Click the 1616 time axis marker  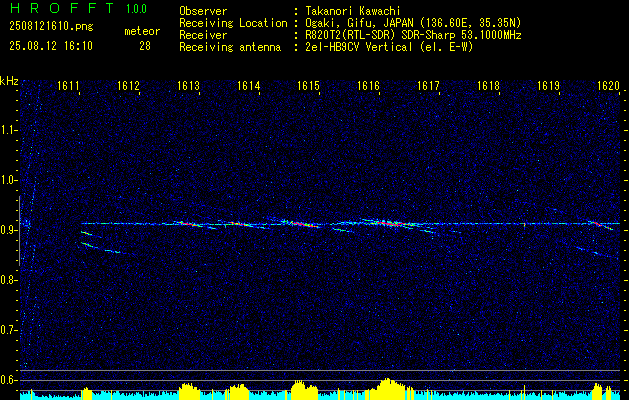(368, 85)
